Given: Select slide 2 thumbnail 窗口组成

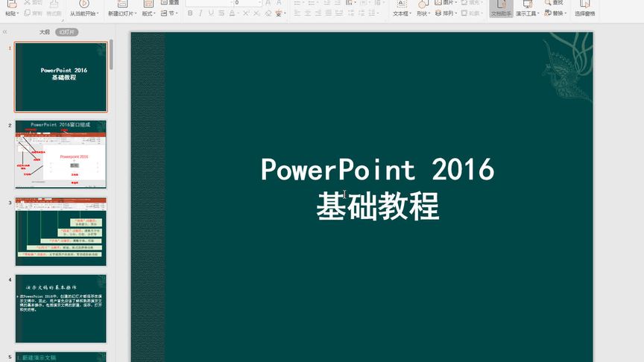Looking at the screenshot, I should point(61,154).
